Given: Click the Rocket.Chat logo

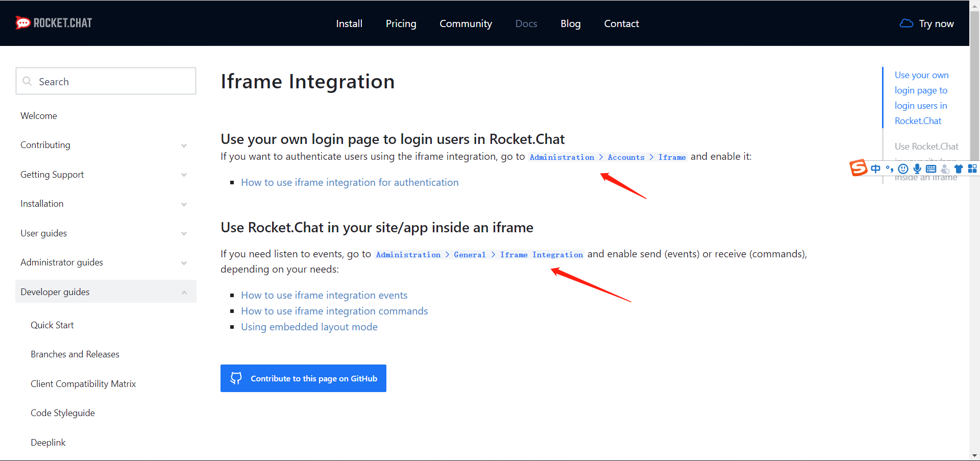Looking at the screenshot, I should [54, 23].
